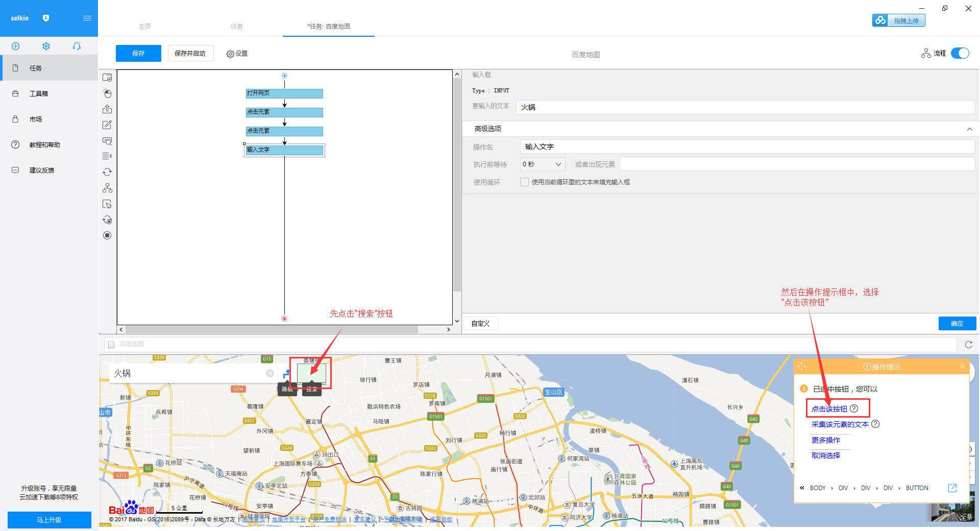980x531 pixels.
Task: Open the 执行前等待 dropdown
Action: coord(543,164)
